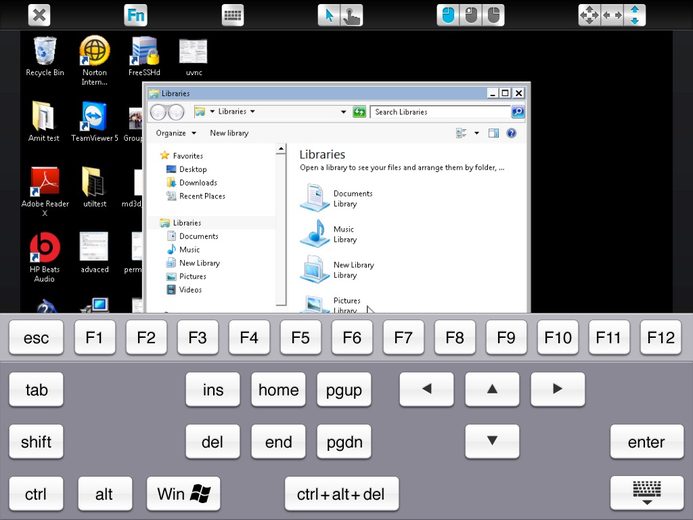The height and width of the screenshot is (520, 693).
Task: Hide the keyboard with bottom-right keyboard icon
Action: 647,493
